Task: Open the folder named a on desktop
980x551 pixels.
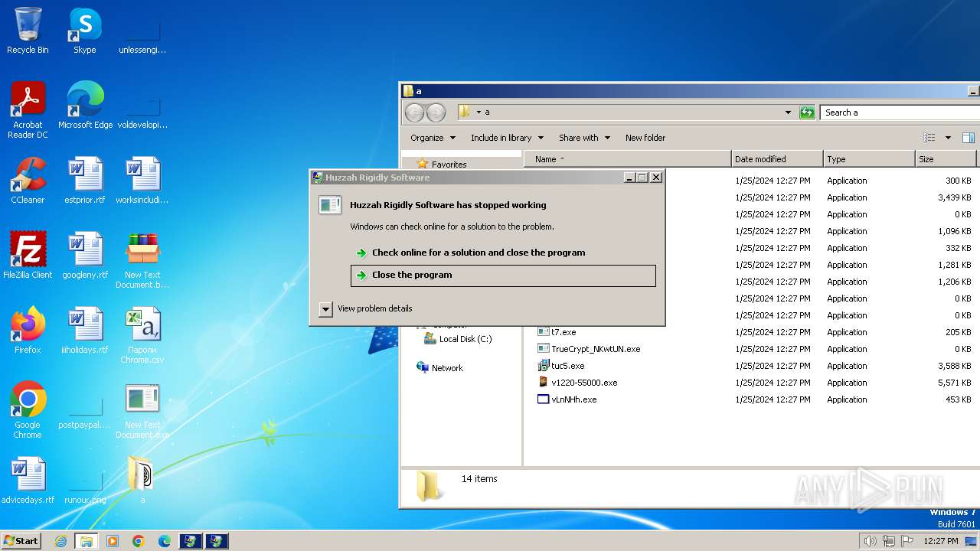Action: click(142, 480)
